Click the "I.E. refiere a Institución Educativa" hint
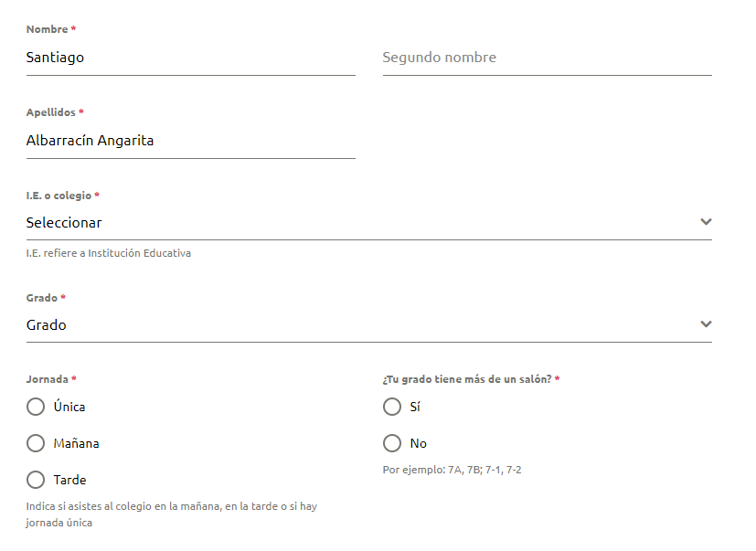 (x=109, y=253)
